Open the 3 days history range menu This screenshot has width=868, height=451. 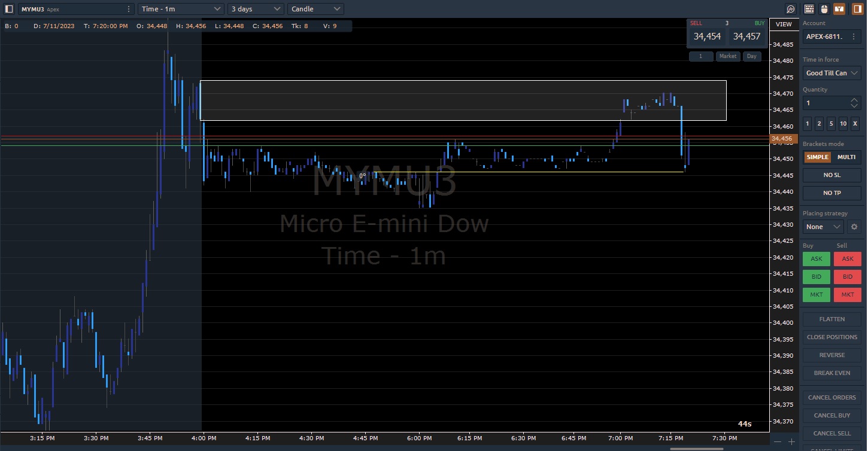coord(256,9)
